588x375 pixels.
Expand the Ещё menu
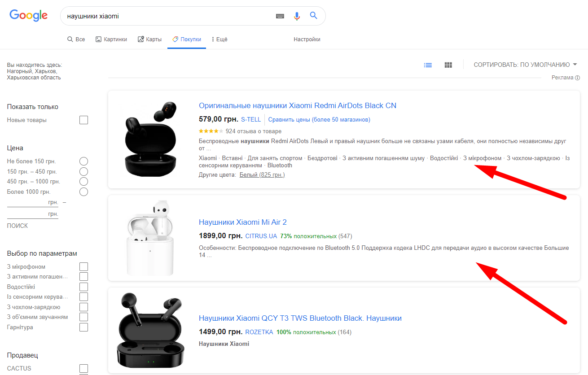tap(219, 39)
